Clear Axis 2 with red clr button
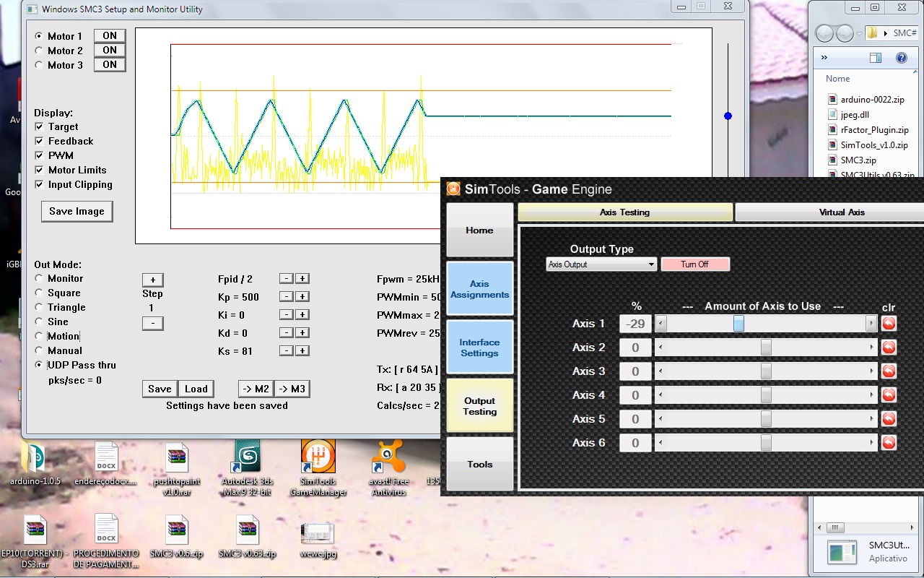Viewport: 924px width, 578px height. [x=889, y=348]
